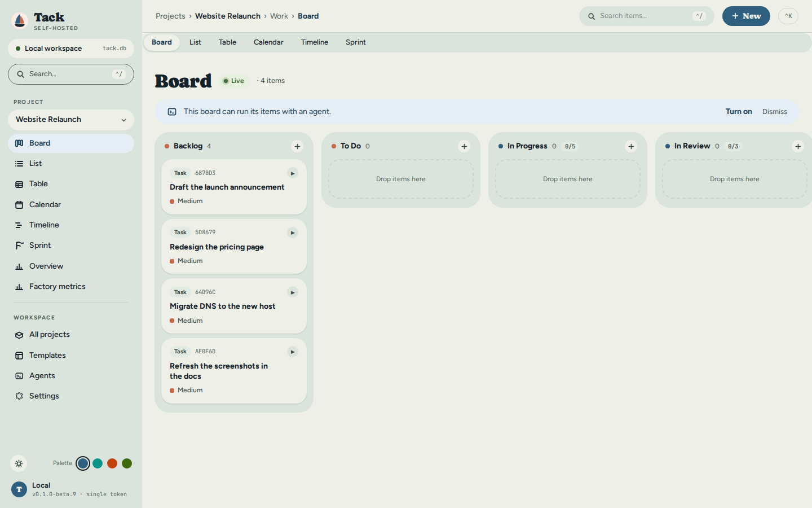Image resolution: width=812 pixels, height=508 pixels.
Task: Click the In Review 0/3 limit badge
Action: click(x=733, y=147)
